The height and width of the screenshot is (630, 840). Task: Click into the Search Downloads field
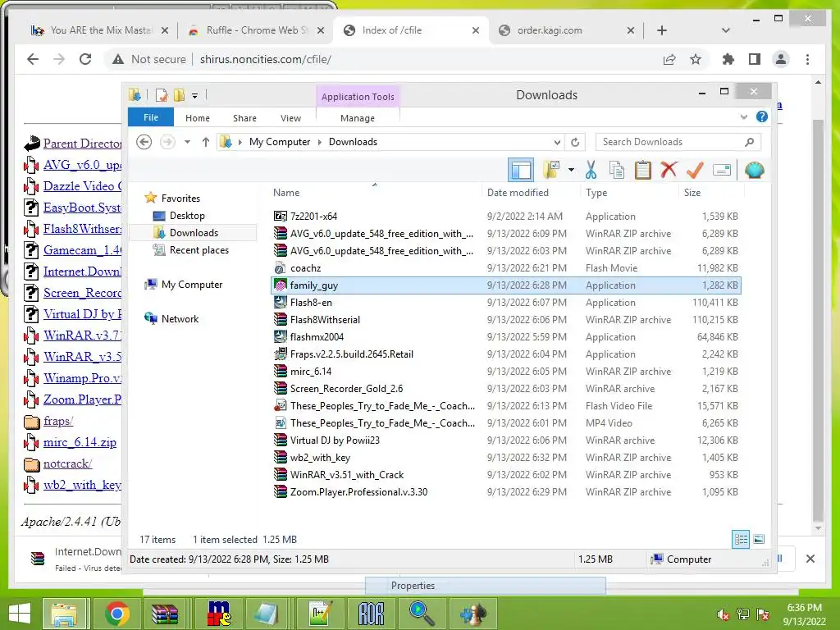click(678, 142)
